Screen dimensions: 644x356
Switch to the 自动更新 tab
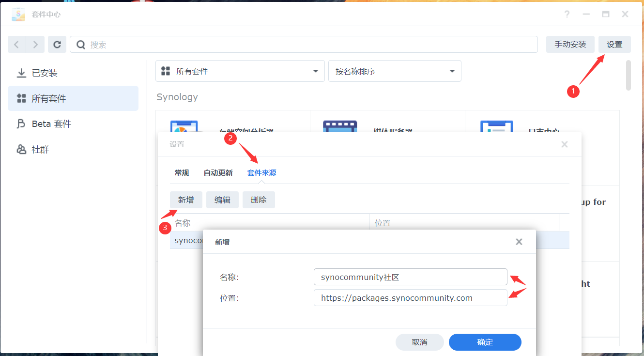tap(218, 173)
